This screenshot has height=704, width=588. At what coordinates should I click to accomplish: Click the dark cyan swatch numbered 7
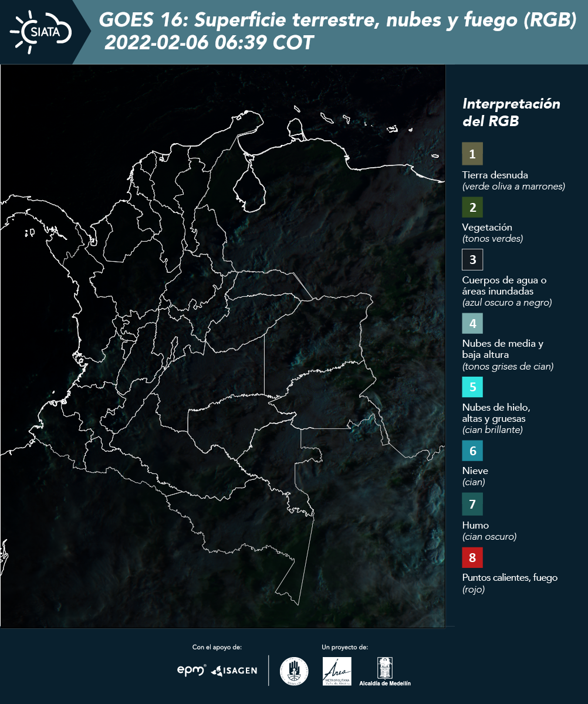click(x=472, y=505)
